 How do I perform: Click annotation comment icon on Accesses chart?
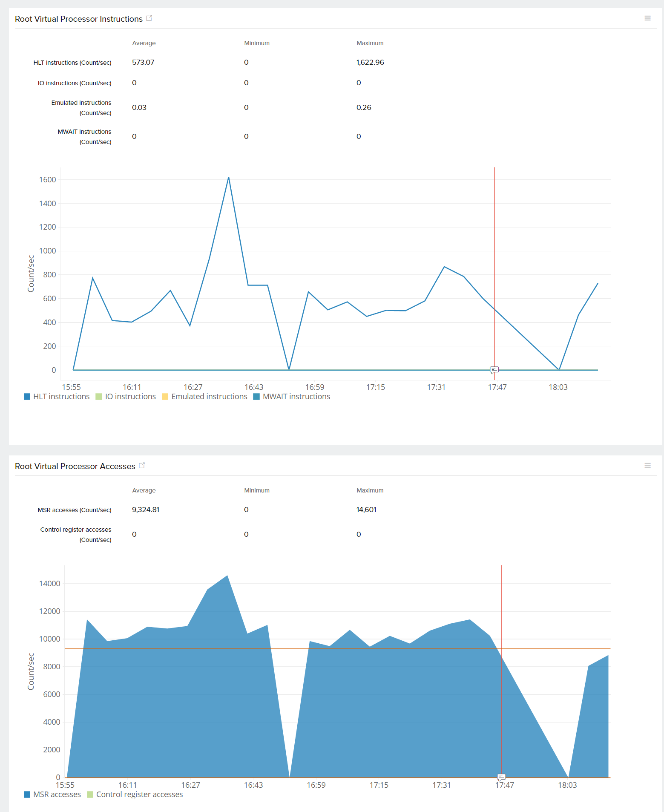(501, 777)
